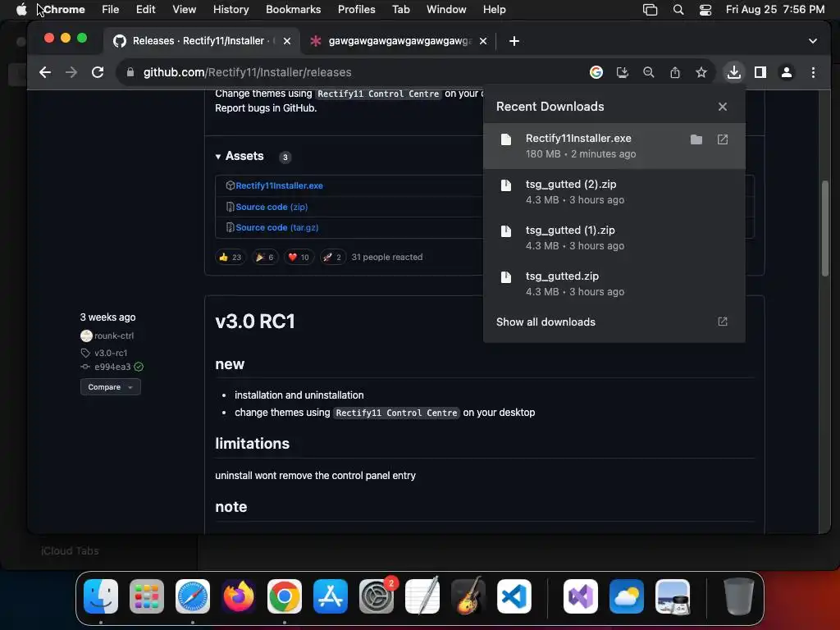Viewport: 840px width, 630px height.
Task: Collapse the Assets section
Action: click(240, 157)
